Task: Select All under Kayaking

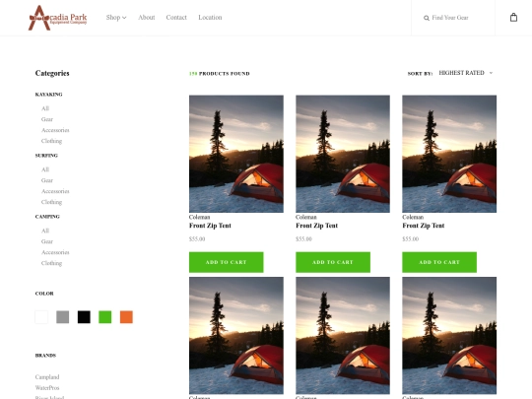Action: click(x=45, y=108)
